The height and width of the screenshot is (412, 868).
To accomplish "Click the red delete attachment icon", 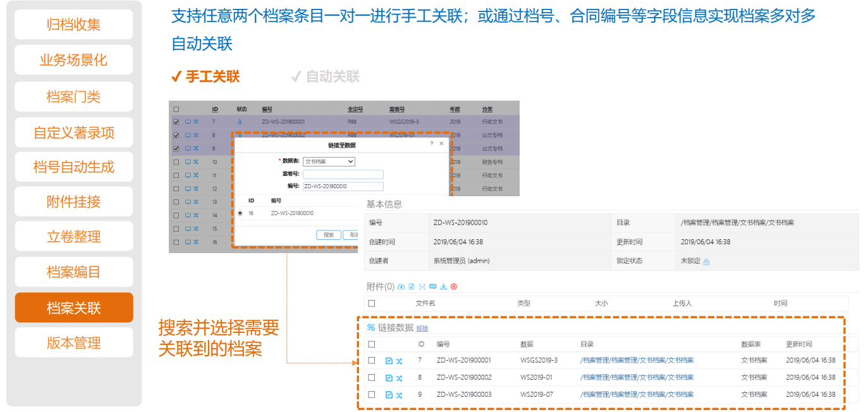I will tap(454, 287).
